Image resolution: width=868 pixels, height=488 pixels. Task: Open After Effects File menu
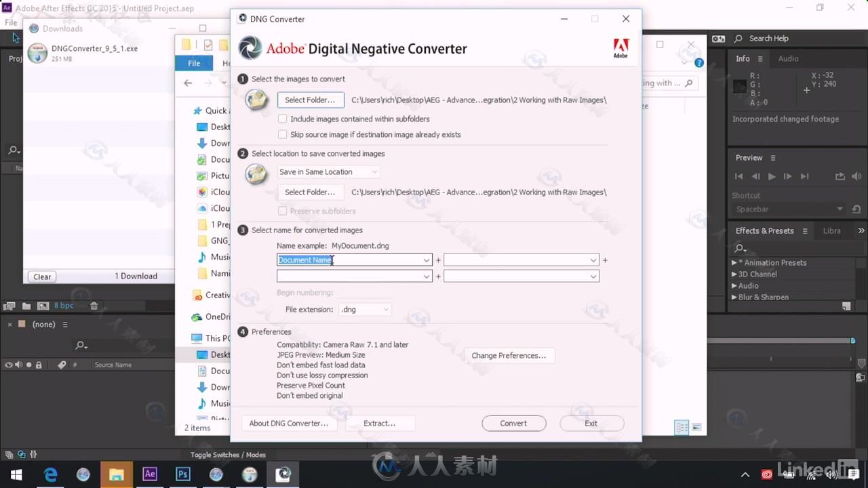pos(12,22)
